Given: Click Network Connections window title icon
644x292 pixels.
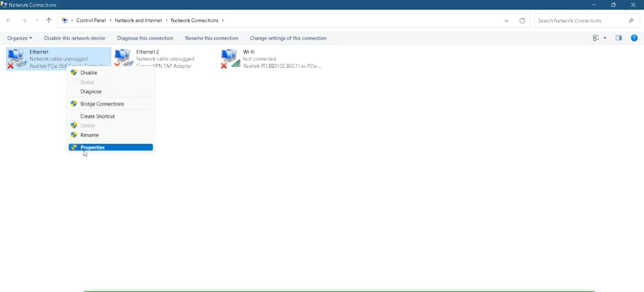Looking at the screenshot, I should pos(4,5).
